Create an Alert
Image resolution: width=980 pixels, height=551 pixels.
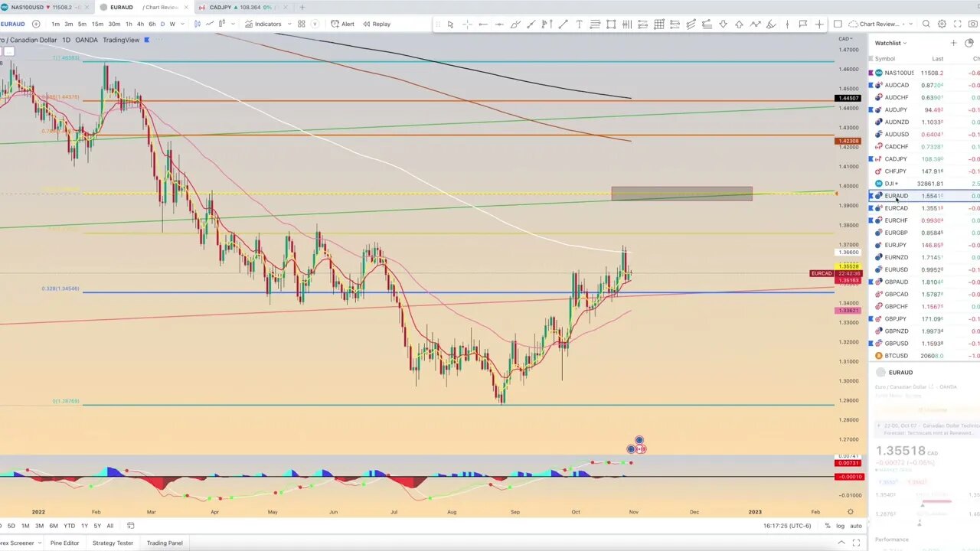coord(342,24)
